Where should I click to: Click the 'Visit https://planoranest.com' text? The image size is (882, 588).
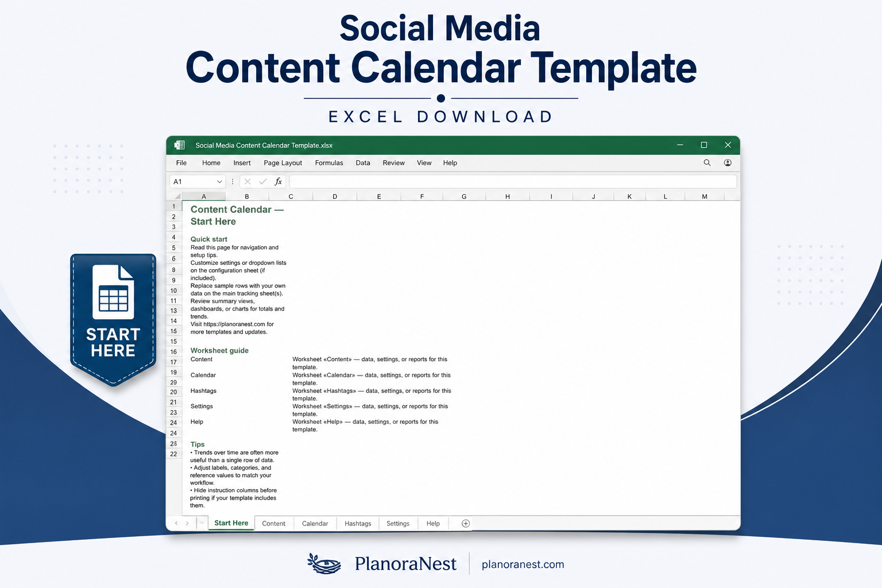pos(232,328)
